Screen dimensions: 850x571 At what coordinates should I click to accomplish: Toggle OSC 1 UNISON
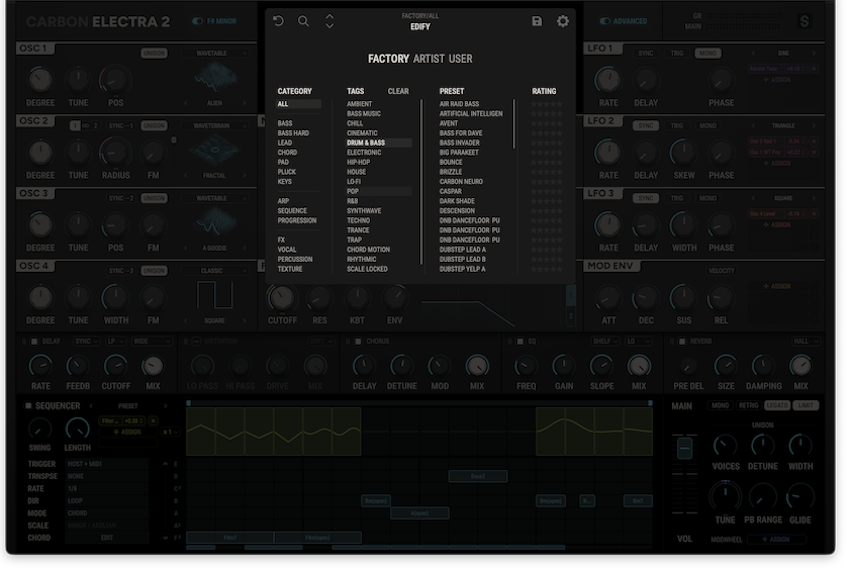(154, 53)
